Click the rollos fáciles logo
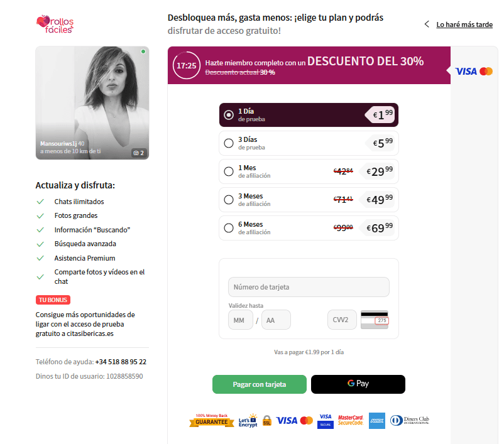504x444 pixels. point(55,24)
